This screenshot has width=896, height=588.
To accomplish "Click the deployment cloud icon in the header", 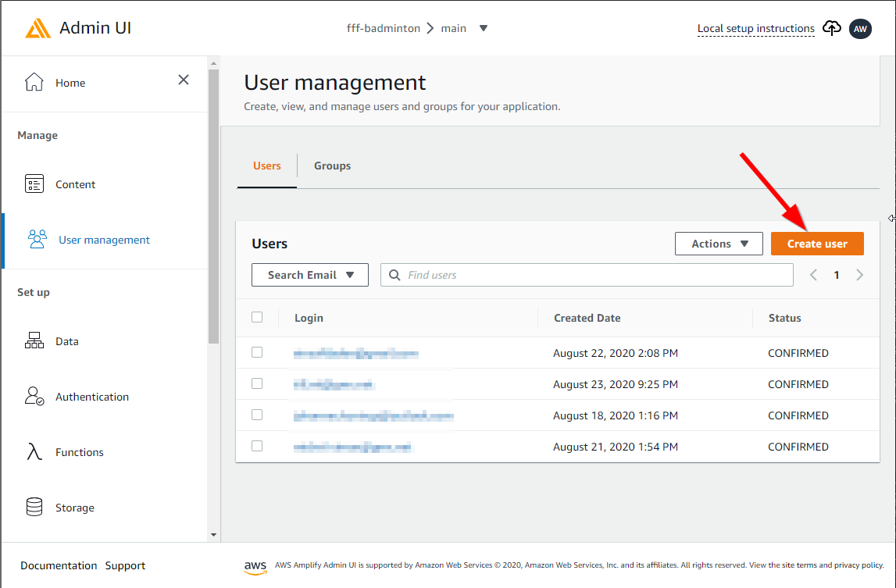I will (831, 28).
